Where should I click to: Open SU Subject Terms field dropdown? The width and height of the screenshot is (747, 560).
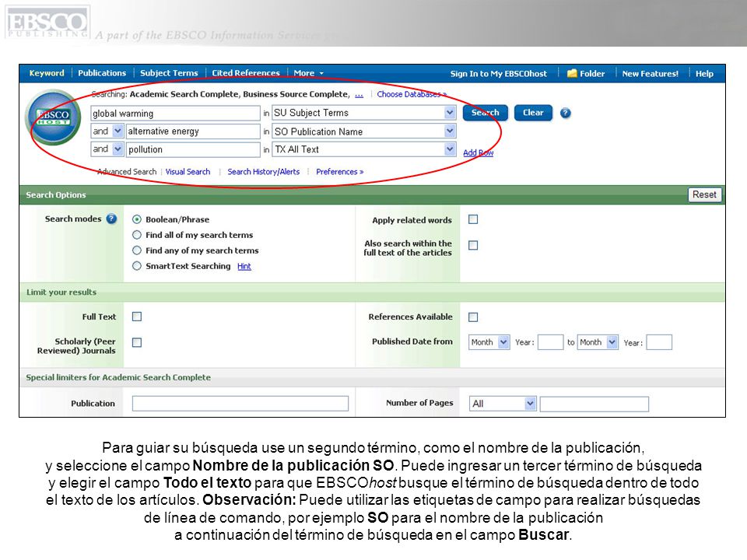(364, 113)
